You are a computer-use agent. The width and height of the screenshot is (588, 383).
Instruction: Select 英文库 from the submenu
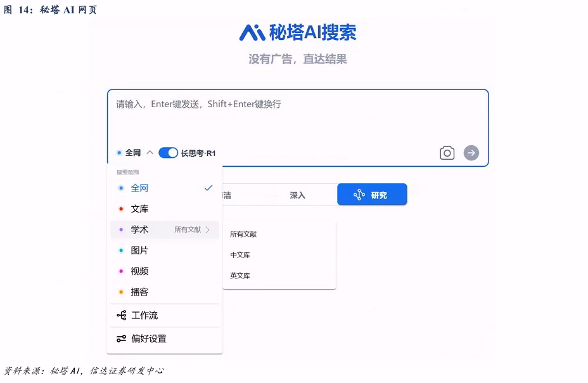coord(240,275)
